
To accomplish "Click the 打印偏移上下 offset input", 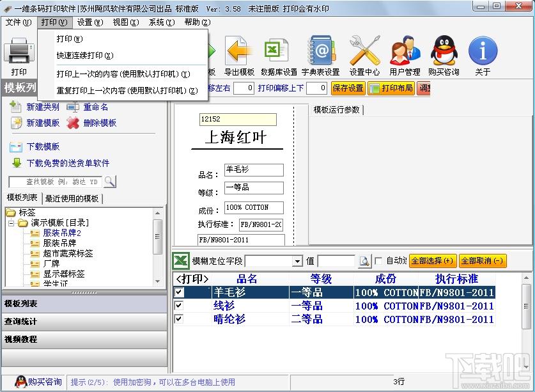I will (317, 88).
